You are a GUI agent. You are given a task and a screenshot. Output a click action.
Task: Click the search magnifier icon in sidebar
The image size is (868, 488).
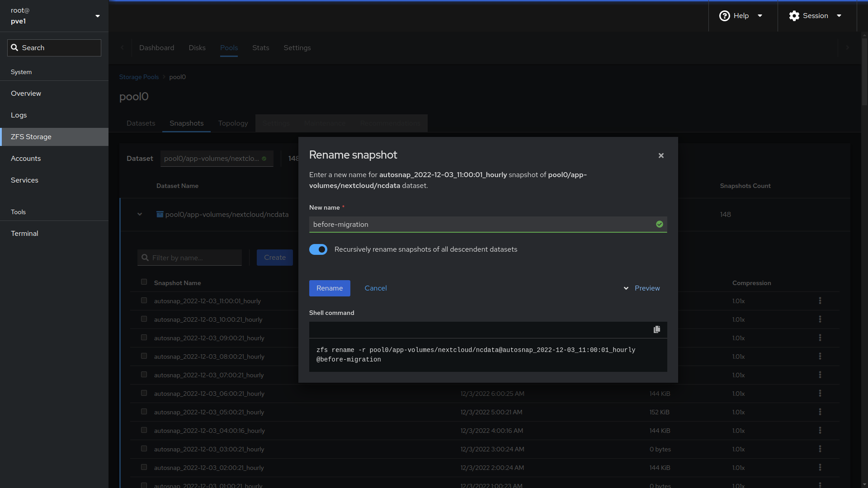pos(14,47)
